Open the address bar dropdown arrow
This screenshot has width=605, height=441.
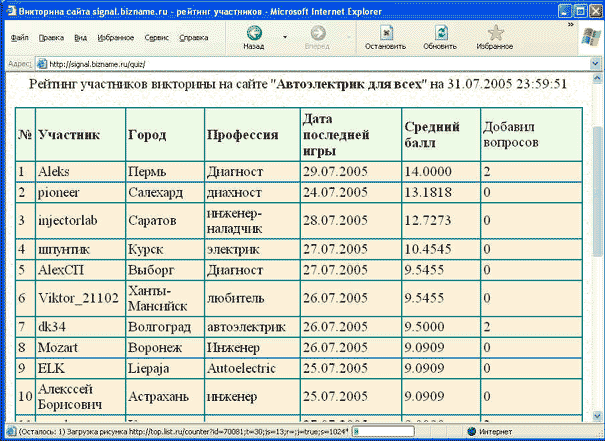(595, 64)
